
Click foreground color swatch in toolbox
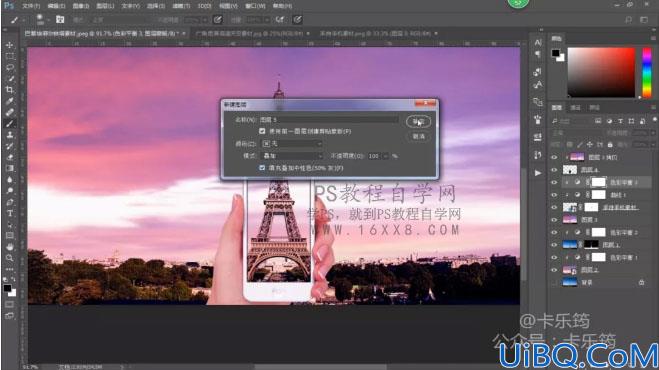click(x=7, y=288)
